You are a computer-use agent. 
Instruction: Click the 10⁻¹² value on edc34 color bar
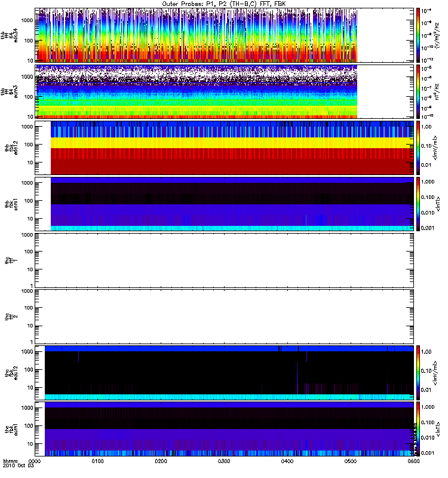coord(427,60)
